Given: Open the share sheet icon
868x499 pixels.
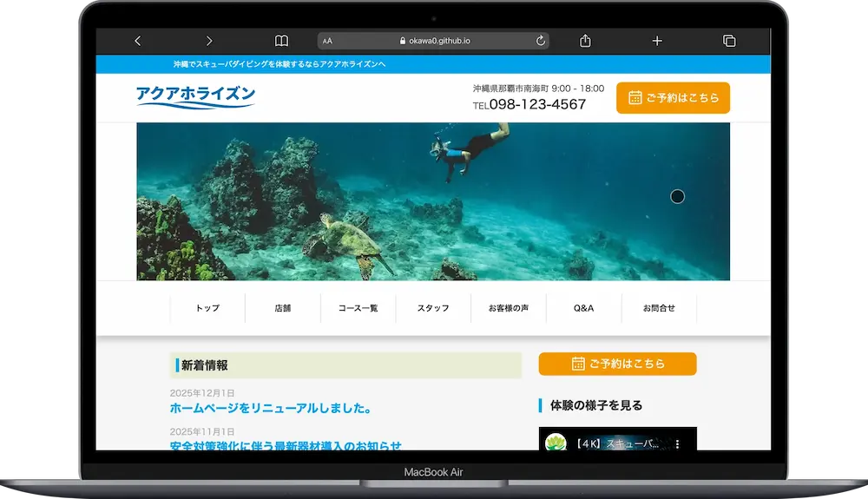Looking at the screenshot, I should point(585,41).
